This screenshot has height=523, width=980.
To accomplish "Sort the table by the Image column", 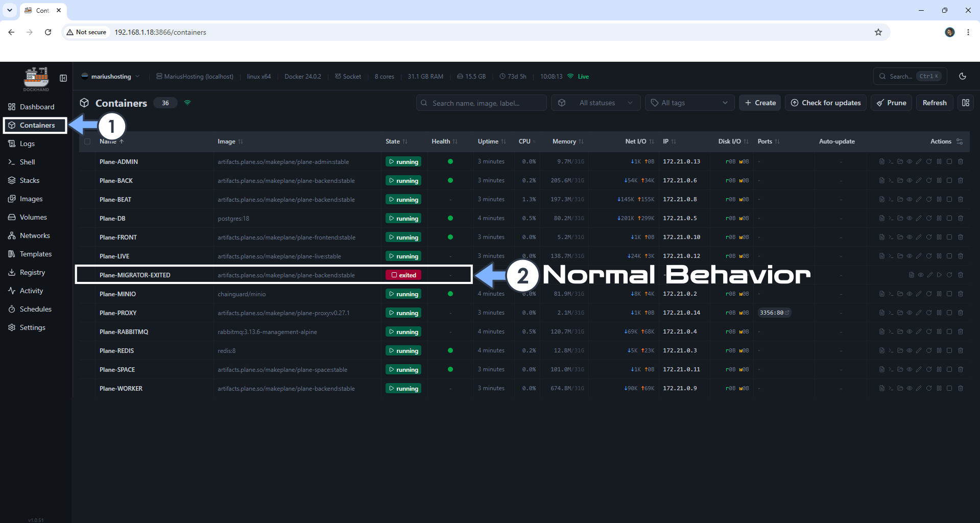I will pos(230,141).
